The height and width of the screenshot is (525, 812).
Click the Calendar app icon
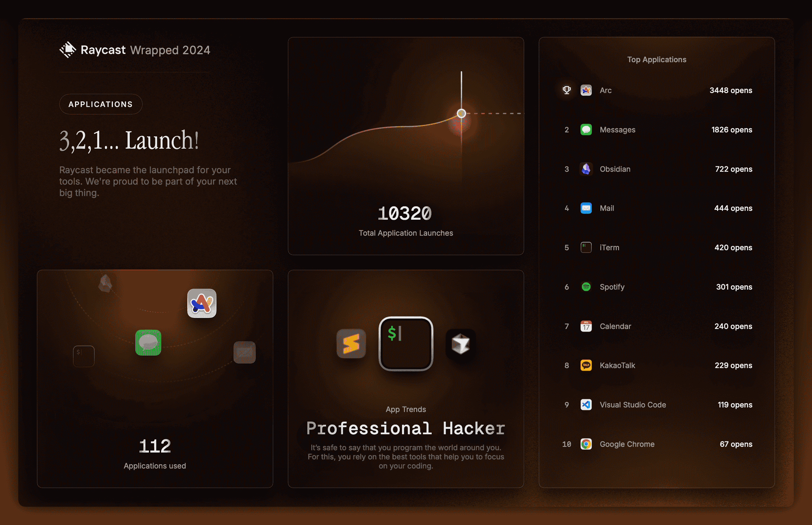(x=586, y=326)
